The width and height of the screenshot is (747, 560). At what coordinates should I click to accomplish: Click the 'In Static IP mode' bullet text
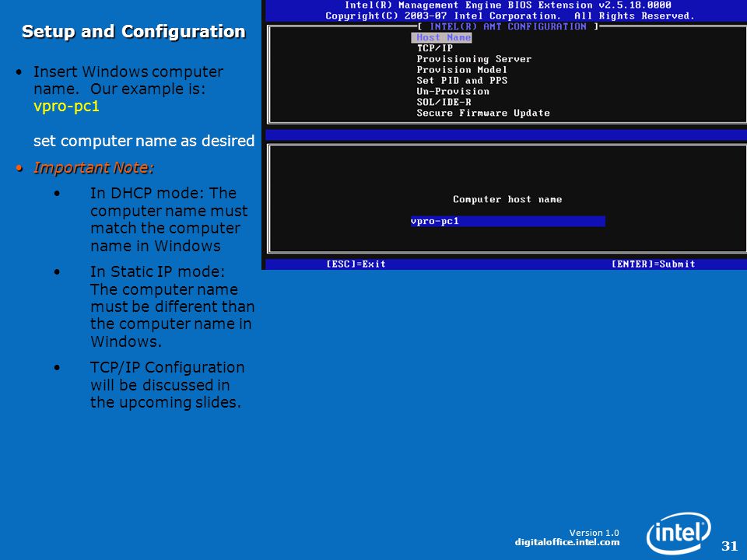(x=173, y=306)
